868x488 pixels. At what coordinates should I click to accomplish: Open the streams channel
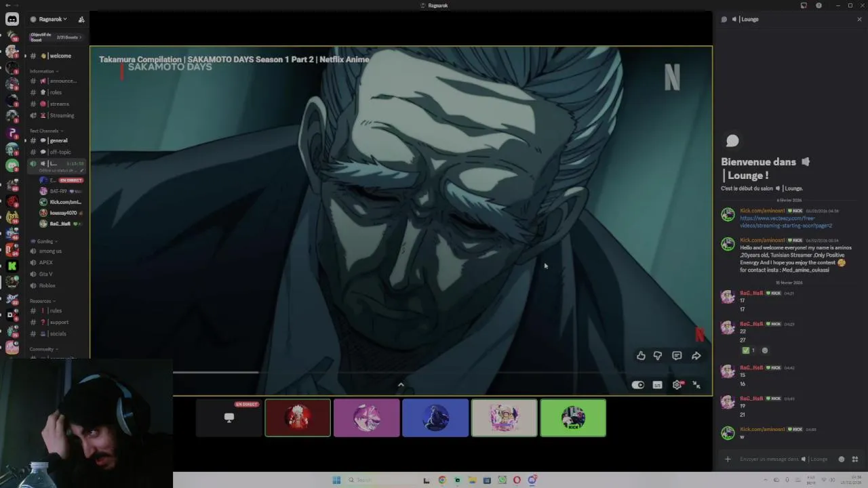tap(57, 104)
